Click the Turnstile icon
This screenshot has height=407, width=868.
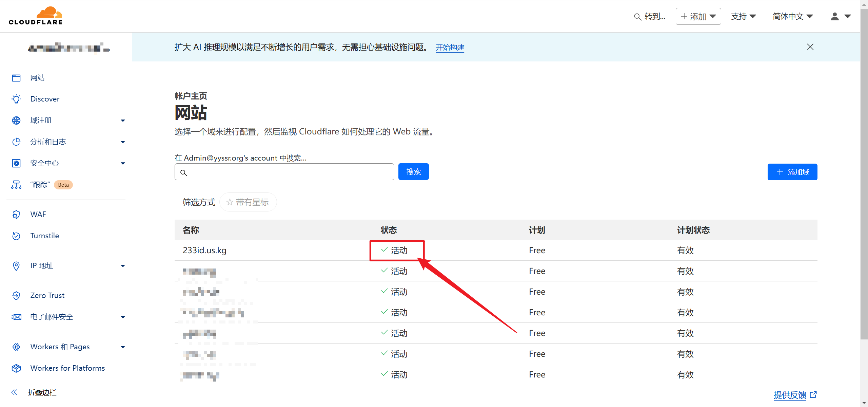16,236
